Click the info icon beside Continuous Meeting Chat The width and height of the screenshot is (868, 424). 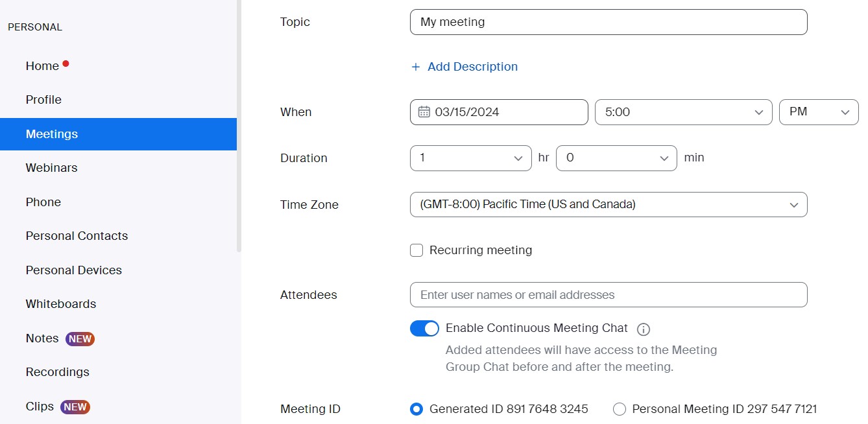click(644, 329)
